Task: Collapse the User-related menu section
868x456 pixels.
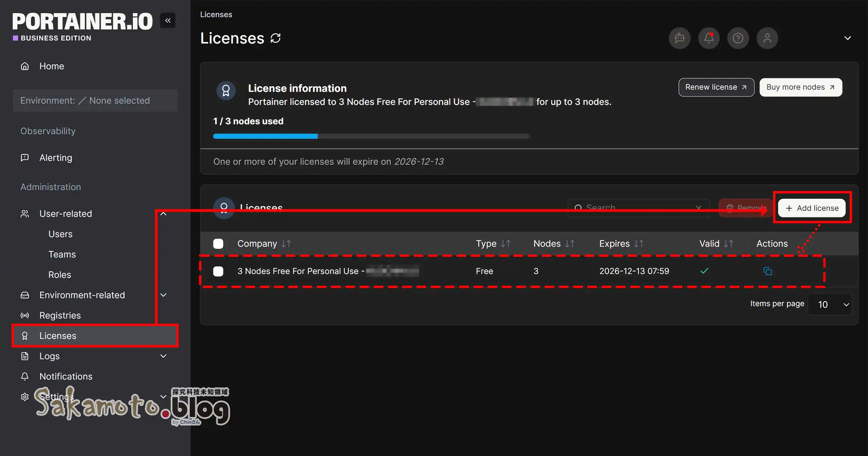Action: point(163,214)
